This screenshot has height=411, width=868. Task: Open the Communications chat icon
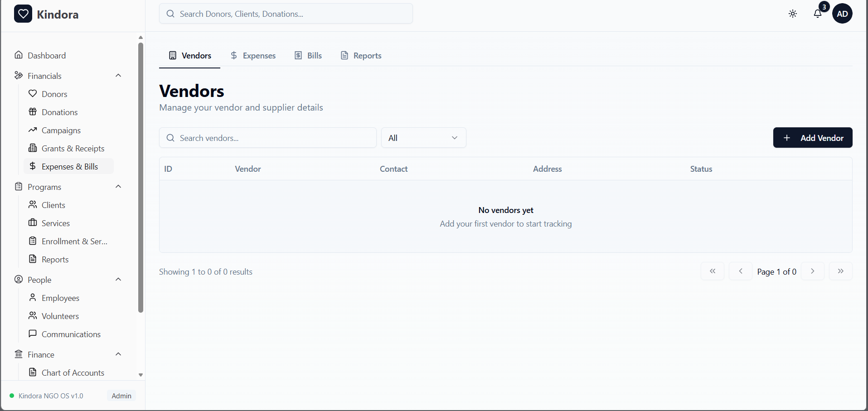pos(32,334)
